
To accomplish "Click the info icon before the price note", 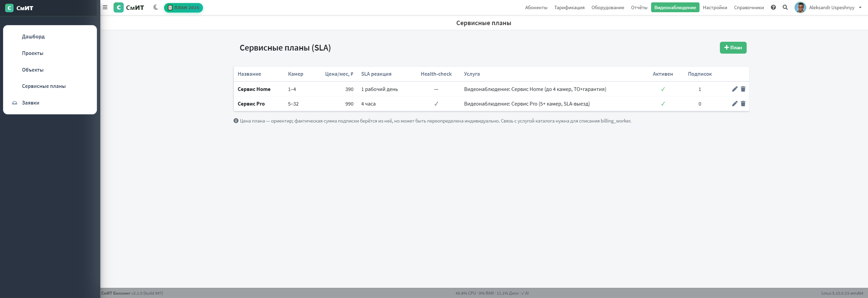I will click(236, 120).
